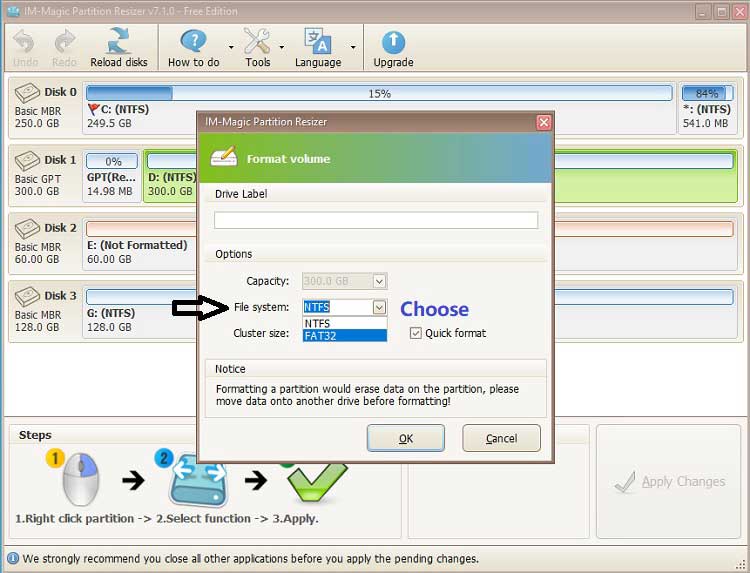Expand the Language dropdown arrow
Image resolution: width=750 pixels, height=573 pixels.
tap(353, 47)
